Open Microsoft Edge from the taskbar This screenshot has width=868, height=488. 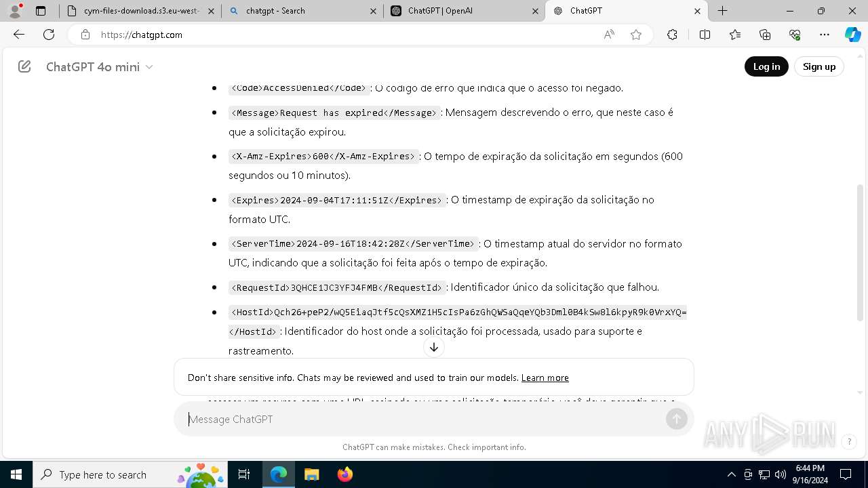point(279,474)
